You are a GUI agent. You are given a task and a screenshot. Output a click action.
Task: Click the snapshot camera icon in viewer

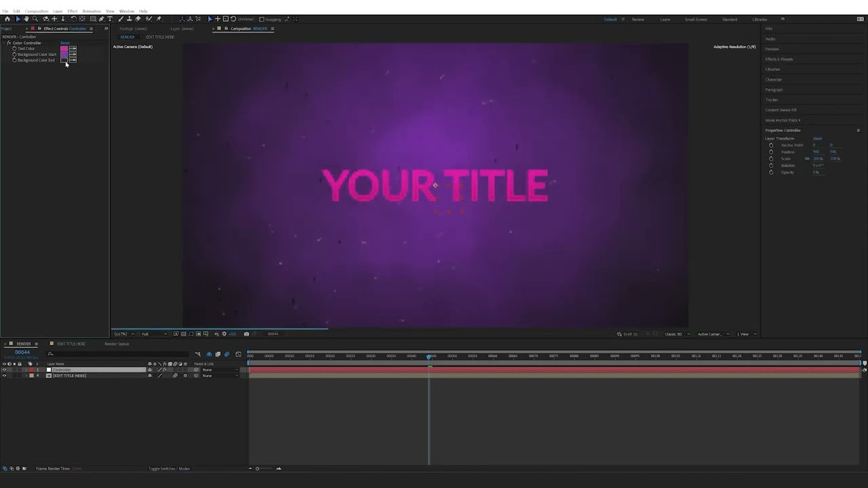tap(246, 333)
